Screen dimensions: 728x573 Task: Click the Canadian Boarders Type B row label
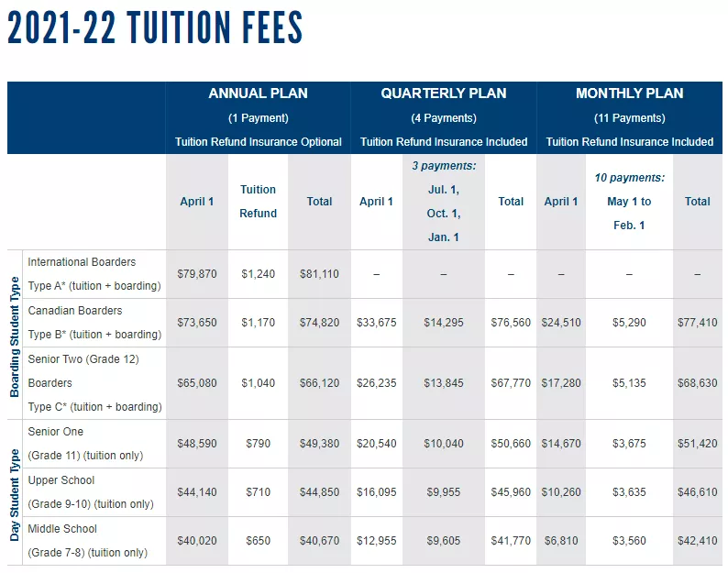94,323
